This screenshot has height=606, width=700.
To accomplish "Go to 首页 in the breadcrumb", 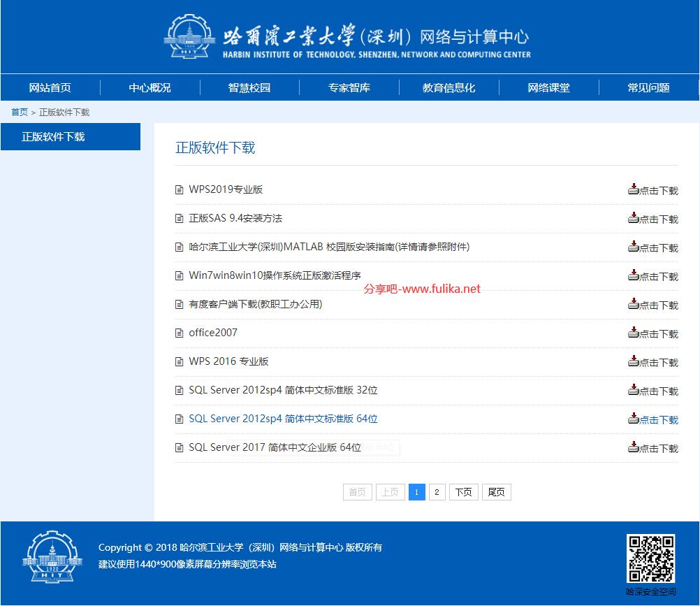I will (x=19, y=112).
